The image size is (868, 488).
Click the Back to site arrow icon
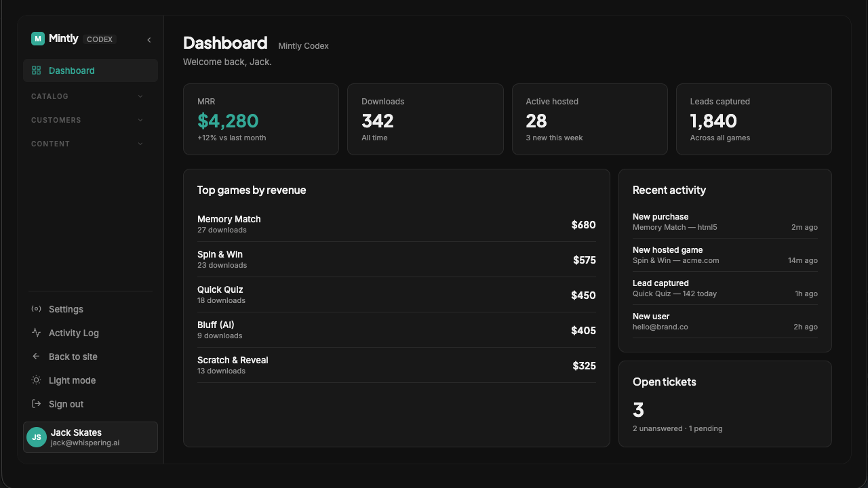37,357
